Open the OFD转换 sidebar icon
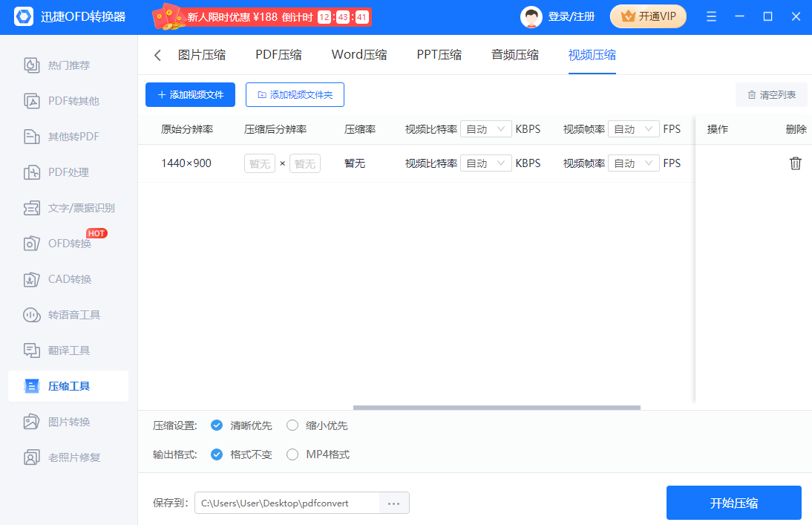812x525 pixels. pos(32,244)
